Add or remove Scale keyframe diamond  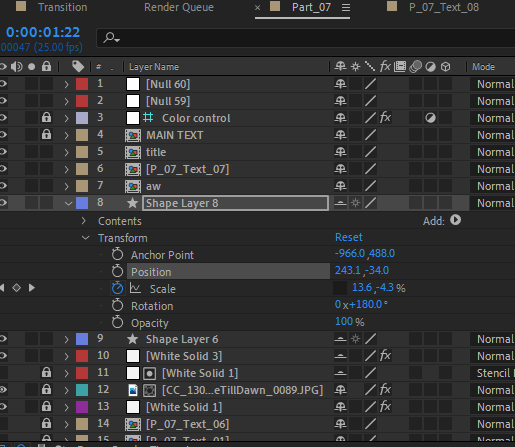pos(16,288)
